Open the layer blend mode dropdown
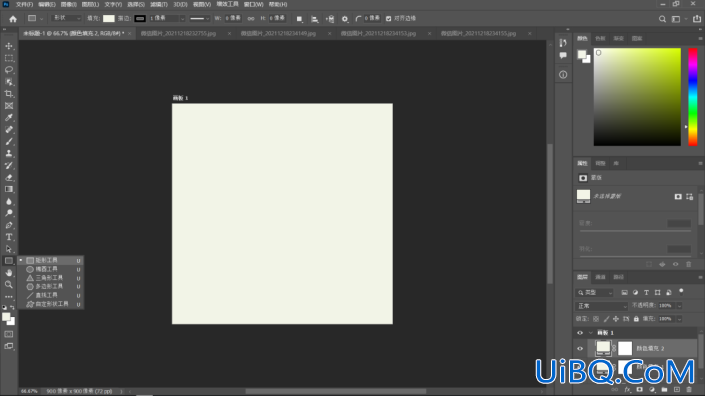705x396 pixels. pyautogui.click(x=602, y=306)
